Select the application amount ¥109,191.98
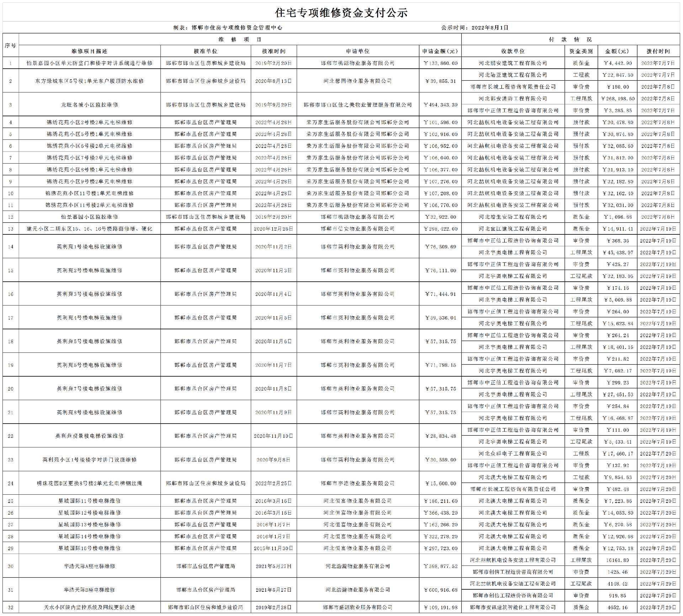The height and width of the screenshot is (616, 683). [440, 607]
